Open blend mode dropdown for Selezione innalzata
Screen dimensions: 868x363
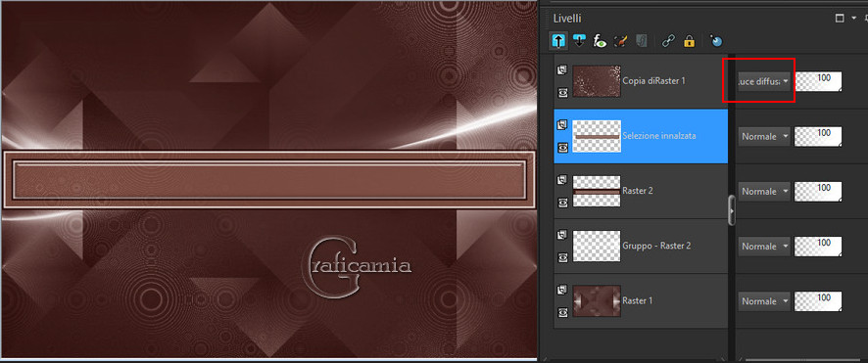coord(764,136)
